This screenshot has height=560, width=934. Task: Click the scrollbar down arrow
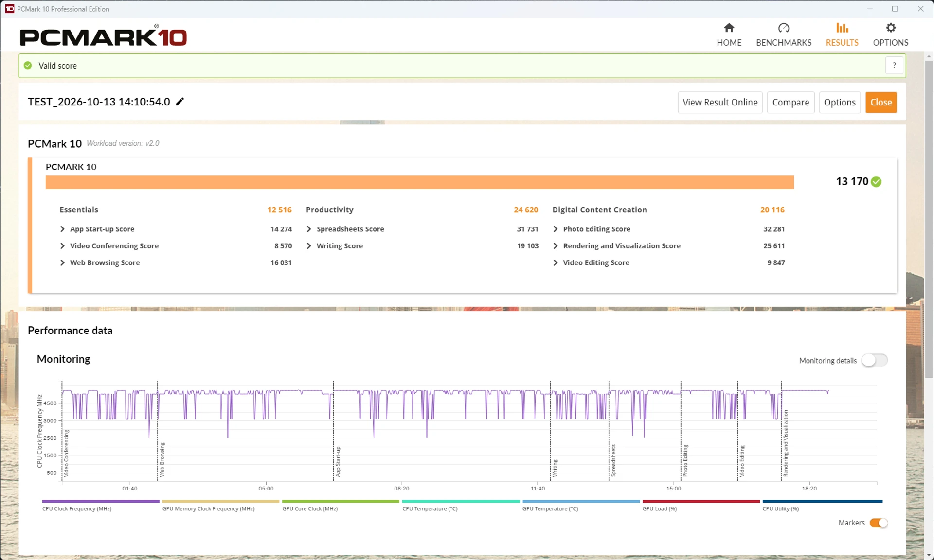point(929,555)
